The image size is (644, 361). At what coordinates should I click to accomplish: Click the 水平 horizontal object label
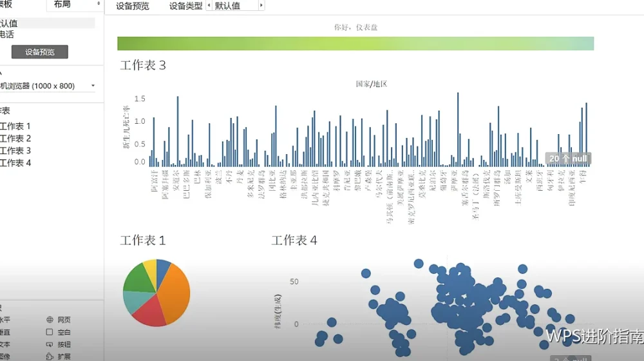click(5, 320)
